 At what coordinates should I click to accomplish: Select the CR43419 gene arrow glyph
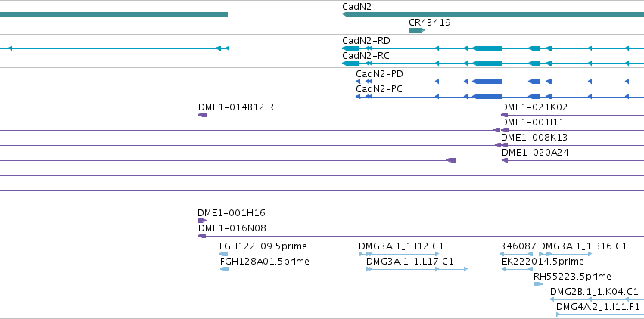click(417, 30)
